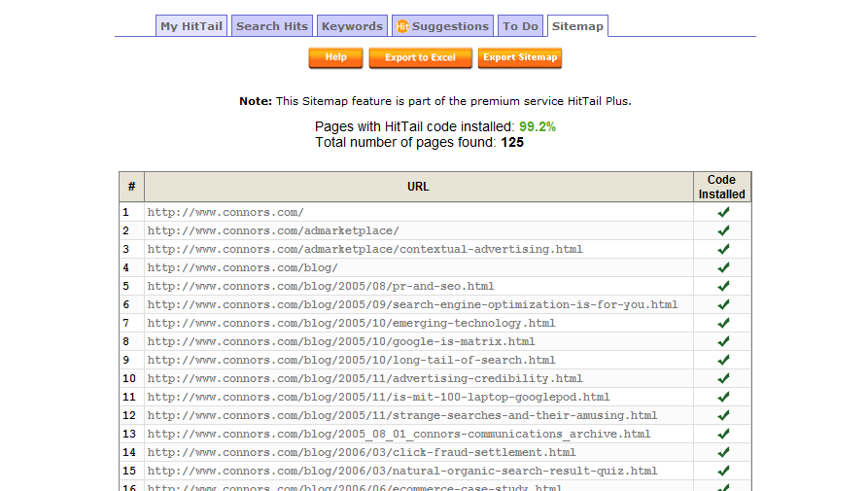This screenshot has width=868, height=491.
Task: Click the search-engine-optimization-is-for-you.html URL
Action: tap(412, 304)
